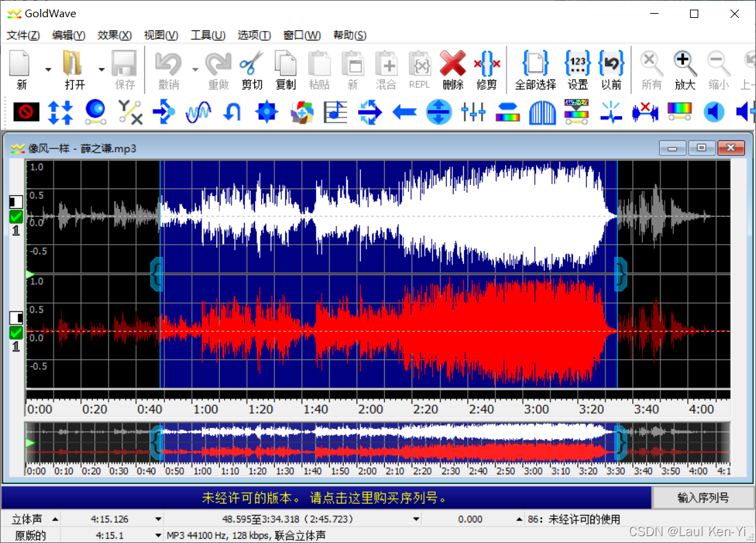Restore the mp3 document window size
Image resolution: width=756 pixels, height=543 pixels.
[702, 148]
